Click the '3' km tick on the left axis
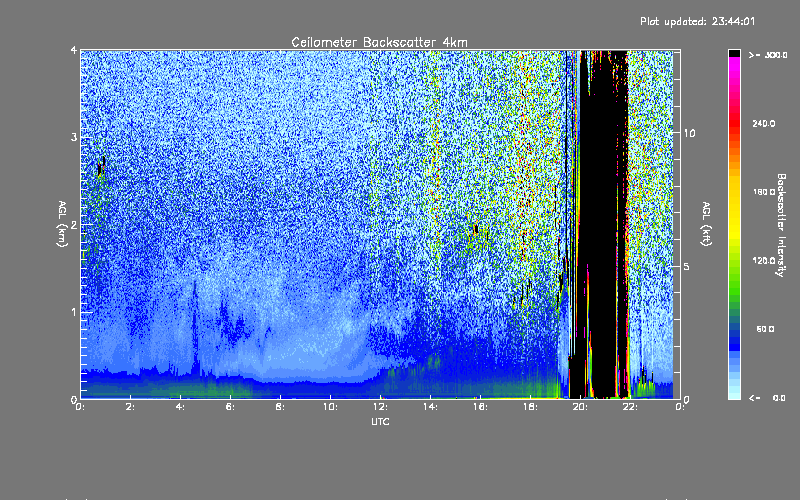800x500 pixels. coord(74,137)
